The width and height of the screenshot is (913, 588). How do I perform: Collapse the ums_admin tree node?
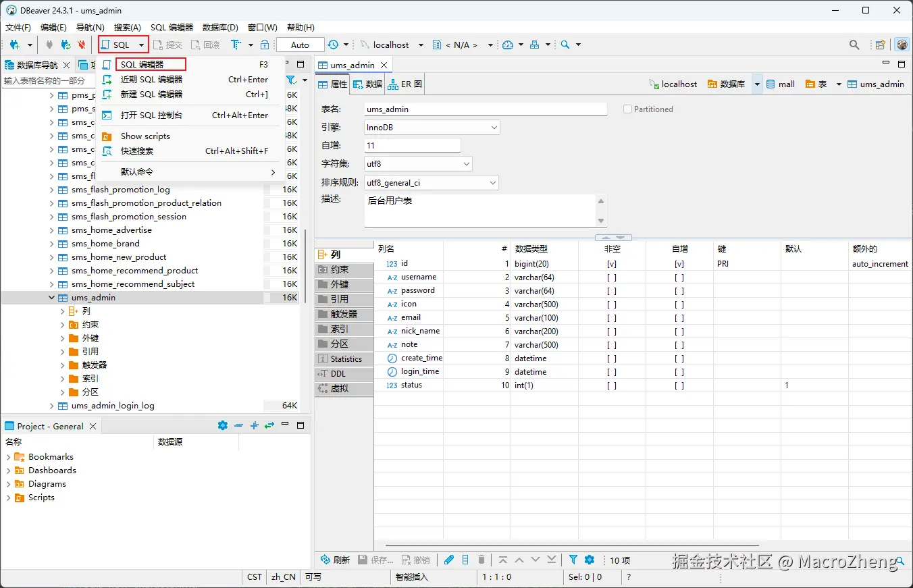52,298
